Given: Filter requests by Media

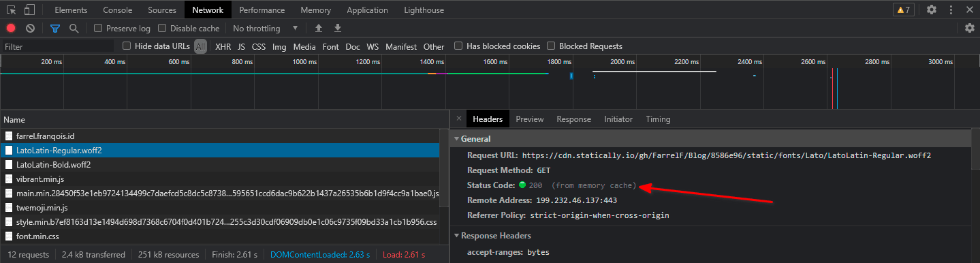Looking at the screenshot, I should click(304, 46).
